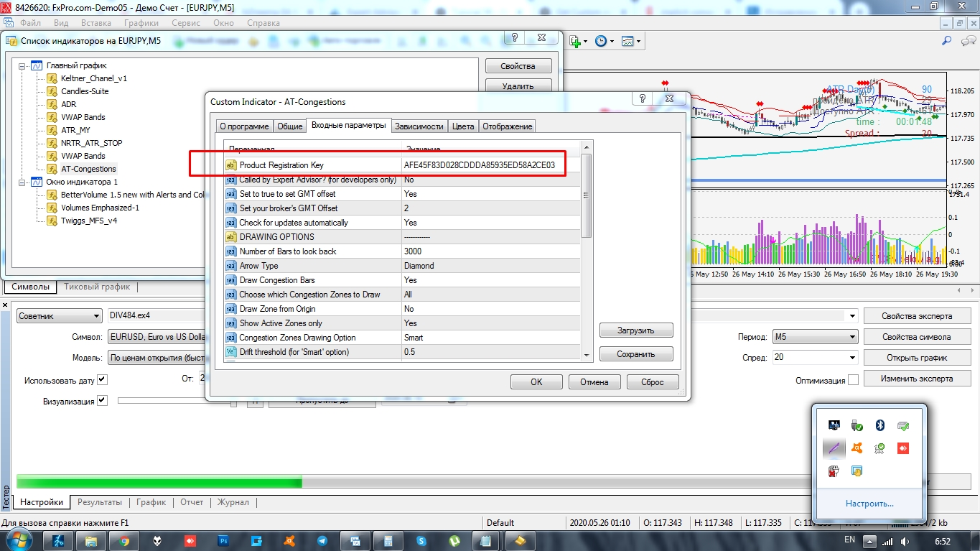Click the 'OK' button in indicator dialog
This screenshot has height=551, width=980.
(536, 382)
